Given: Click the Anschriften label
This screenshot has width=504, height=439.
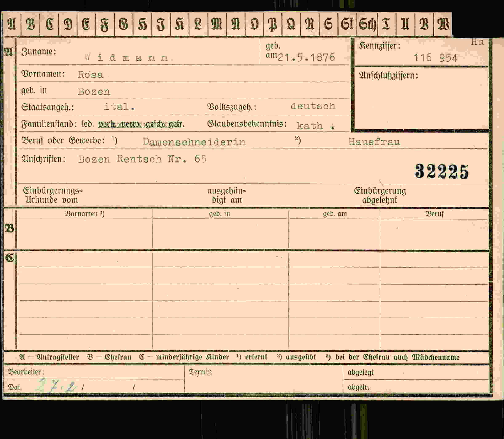Looking at the screenshot, I should (x=44, y=159).
